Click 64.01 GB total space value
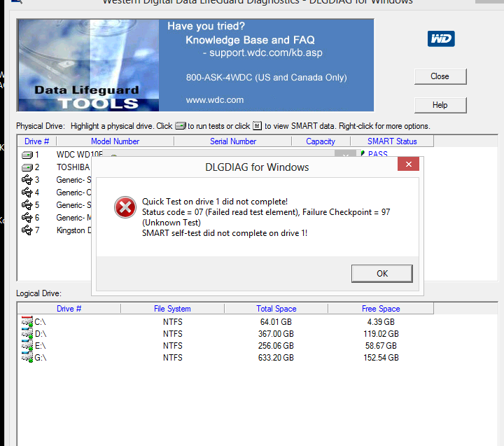 (276, 322)
